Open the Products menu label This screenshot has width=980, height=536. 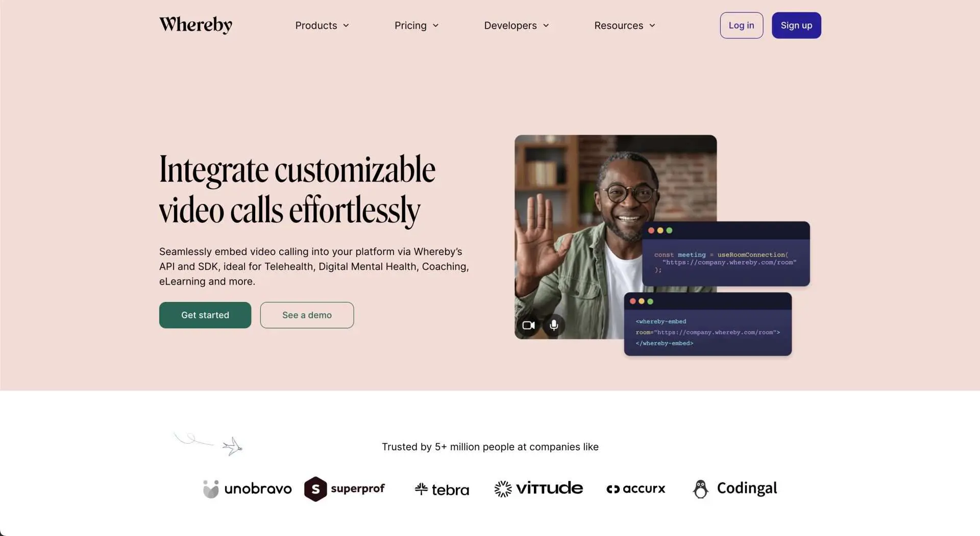coord(316,25)
